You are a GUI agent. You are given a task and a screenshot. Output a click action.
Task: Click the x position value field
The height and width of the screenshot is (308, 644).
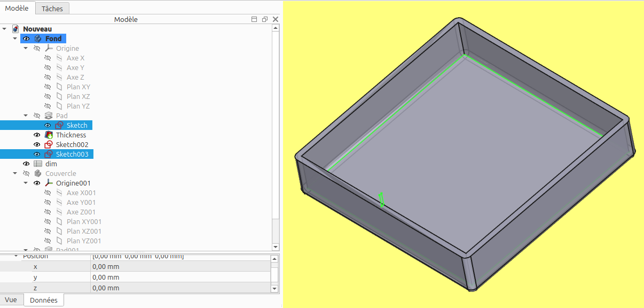coord(182,266)
